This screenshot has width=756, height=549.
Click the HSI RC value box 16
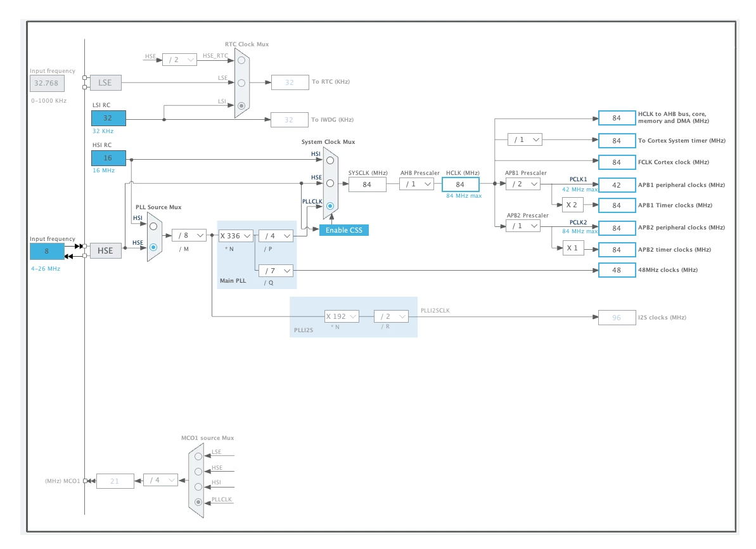[x=108, y=158]
